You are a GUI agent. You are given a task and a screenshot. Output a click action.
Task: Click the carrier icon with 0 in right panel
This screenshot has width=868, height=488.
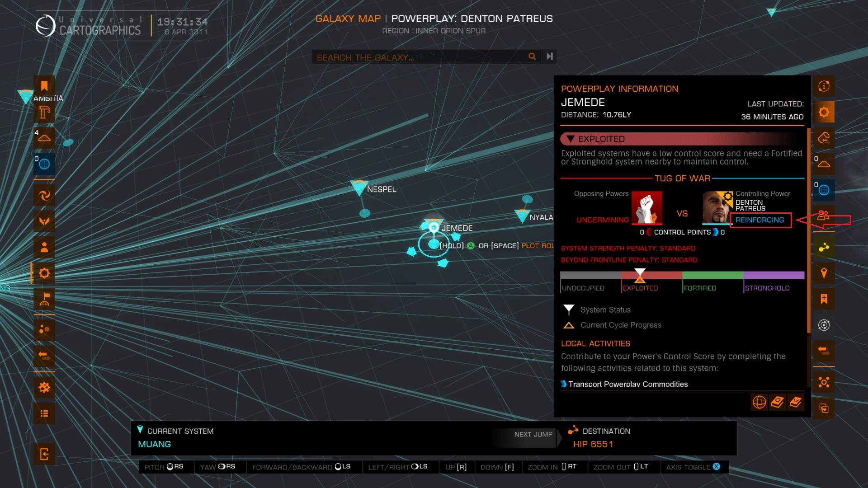click(824, 164)
